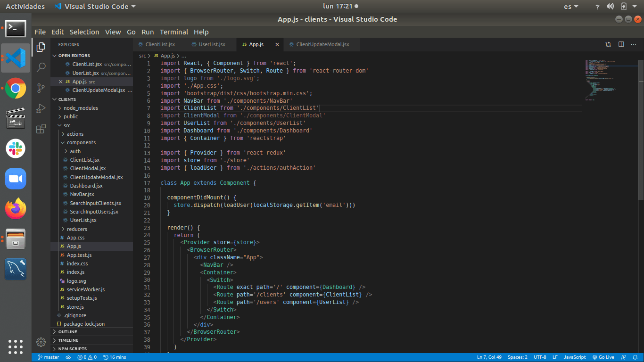Open the compare changes icon in editor toolbar
The image size is (644, 362).
click(x=608, y=44)
